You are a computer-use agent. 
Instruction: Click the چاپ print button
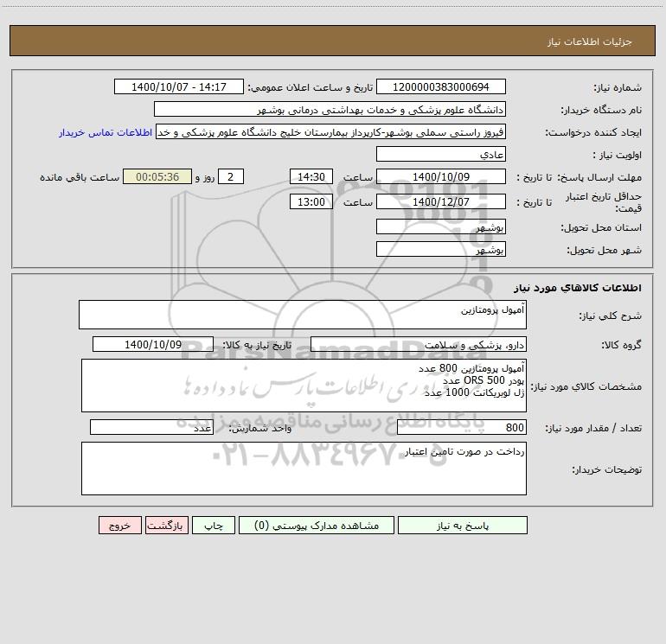coord(214,525)
